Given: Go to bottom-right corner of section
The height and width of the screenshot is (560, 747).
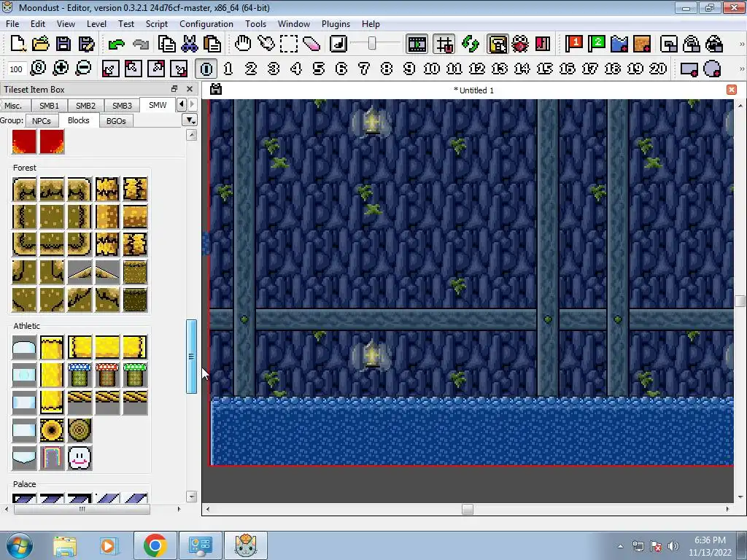Looking at the screenshot, I should point(179,69).
